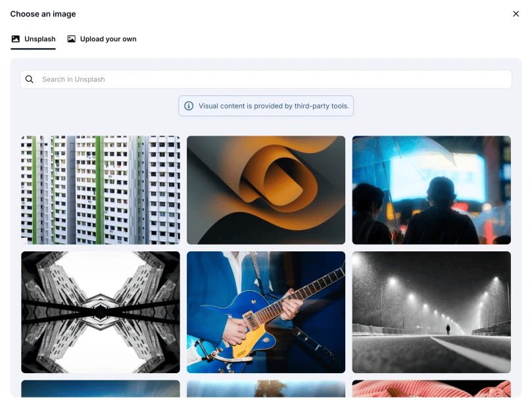Screen dimensions: 532x406
Task: Click the Choose an image dialog title
Action: click(x=43, y=13)
